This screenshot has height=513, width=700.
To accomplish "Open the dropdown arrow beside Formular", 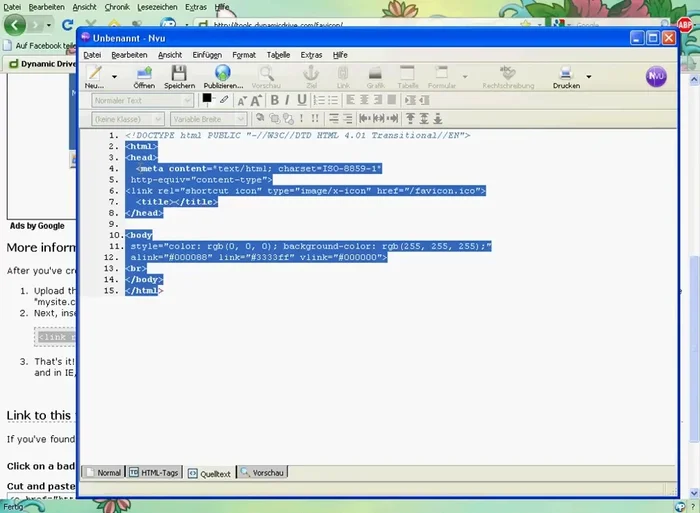I will (x=465, y=77).
